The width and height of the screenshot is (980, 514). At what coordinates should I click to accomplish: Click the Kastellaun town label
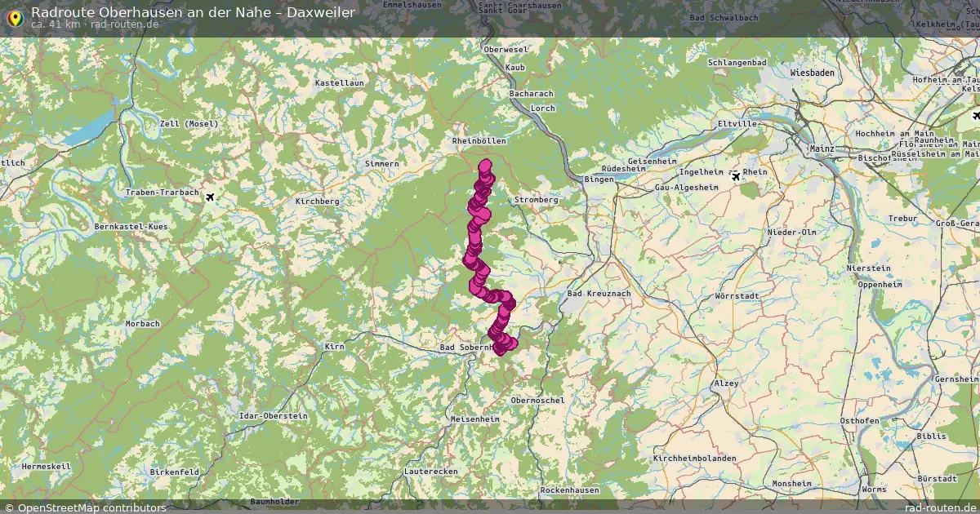pyautogui.click(x=339, y=83)
